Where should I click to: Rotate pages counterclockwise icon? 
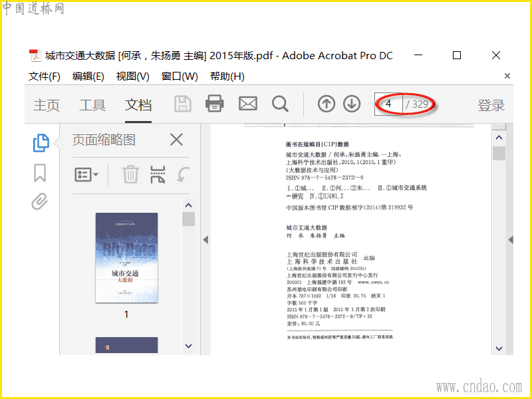click(184, 175)
